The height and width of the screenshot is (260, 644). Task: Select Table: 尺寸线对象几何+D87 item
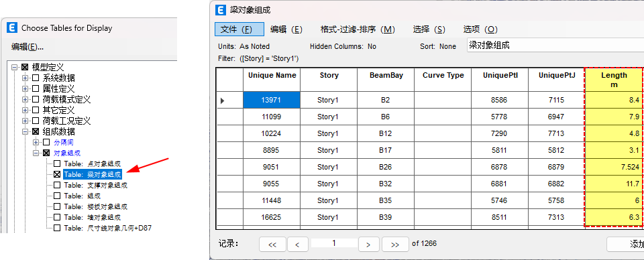107,228
